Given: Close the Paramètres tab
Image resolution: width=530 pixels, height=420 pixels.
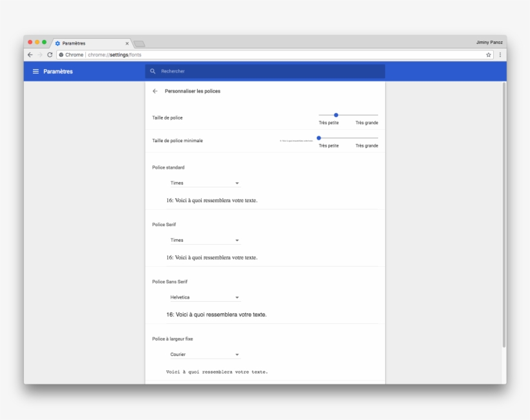Looking at the screenshot, I should click(127, 43).
